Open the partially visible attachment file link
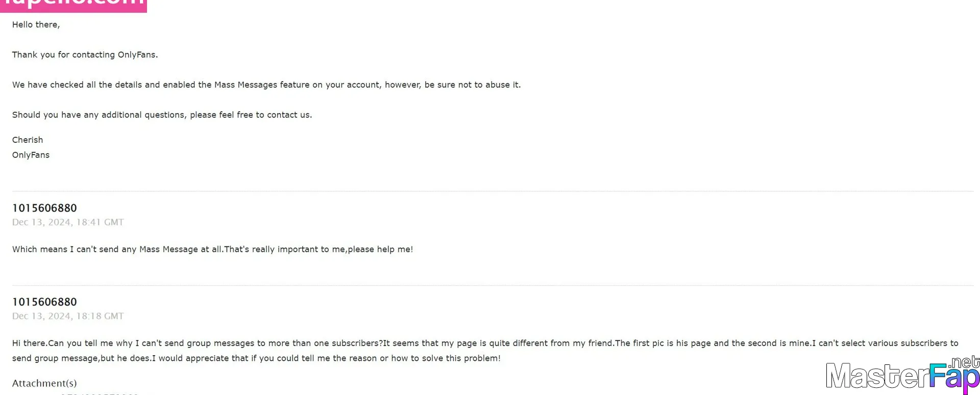 click(x=100, y=393)
